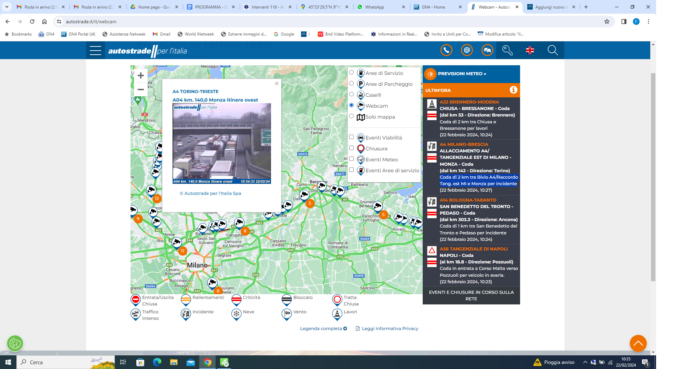
Task: Click the browser back arrow
Action: 8,21
